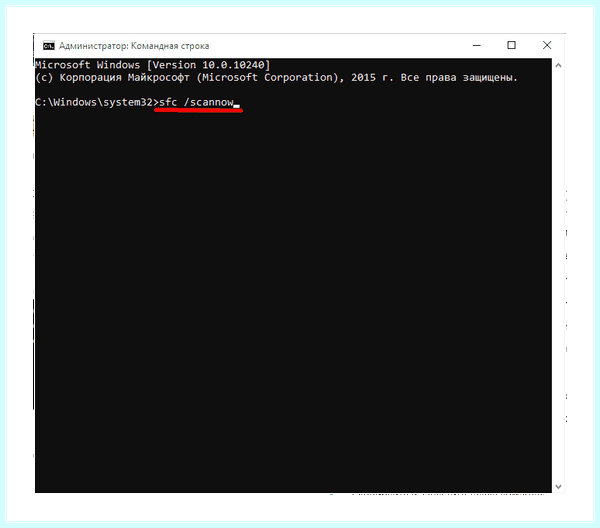The width and height of the screenshot is (600, 528).
Task: Click the Microsoft Corporation copyright line
Action: [276, 78]
